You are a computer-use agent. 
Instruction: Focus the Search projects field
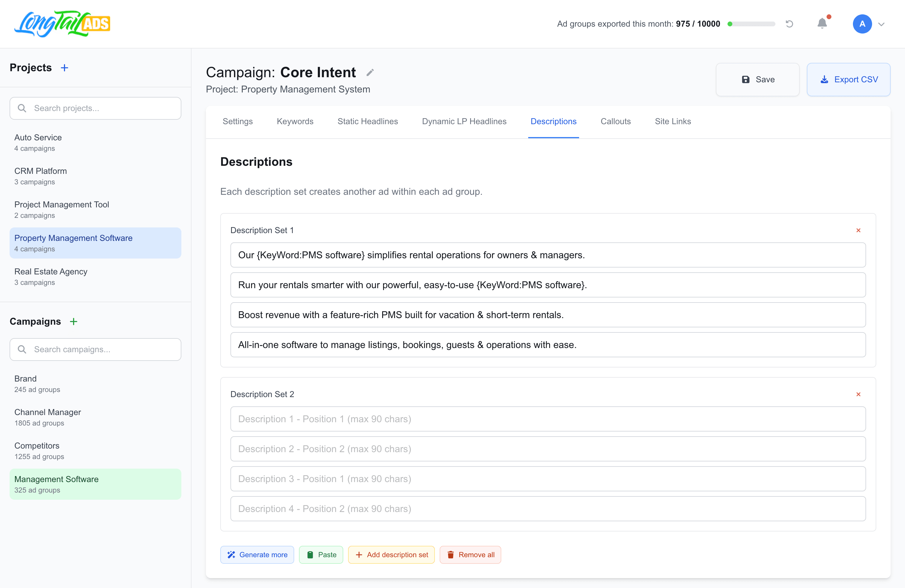(95, 108)
